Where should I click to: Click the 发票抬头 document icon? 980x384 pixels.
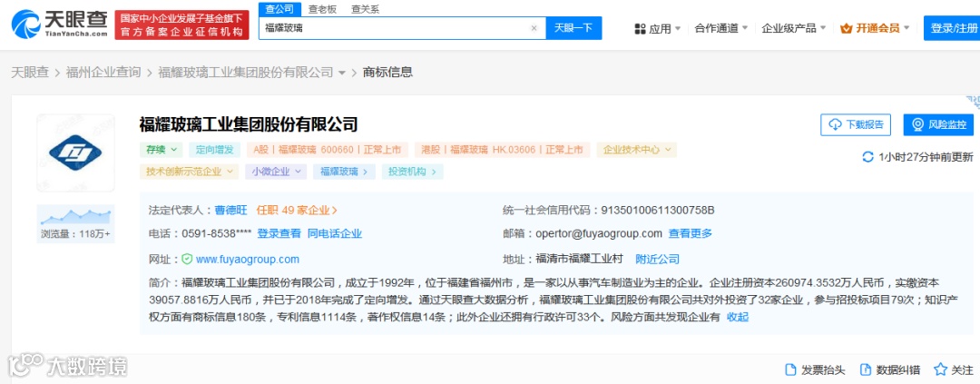pyautogui.click(x=790, y=369)
